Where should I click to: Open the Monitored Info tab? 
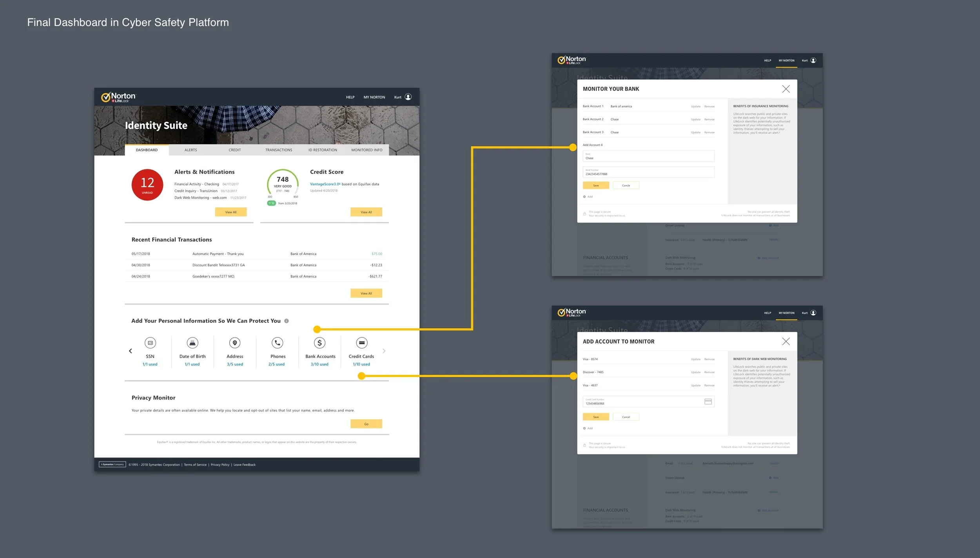tap(367, 150)
